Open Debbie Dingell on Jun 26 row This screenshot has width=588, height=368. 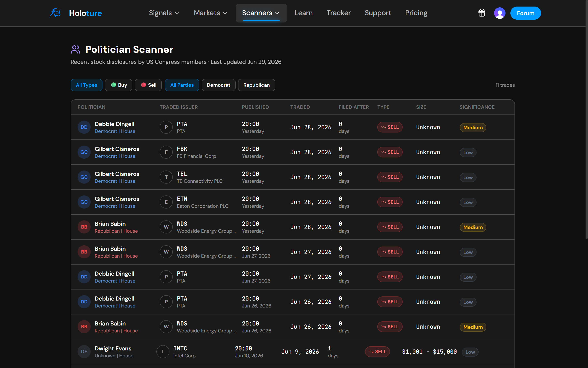pyautogui.click(x=115, y=299)
